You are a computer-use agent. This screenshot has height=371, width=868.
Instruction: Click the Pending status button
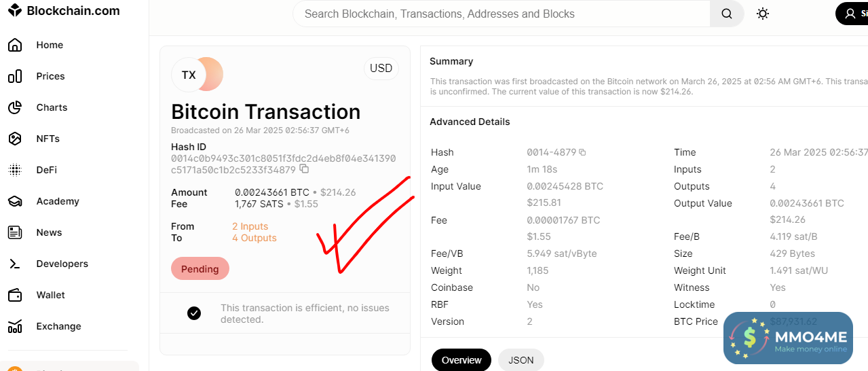click(200, 269)
